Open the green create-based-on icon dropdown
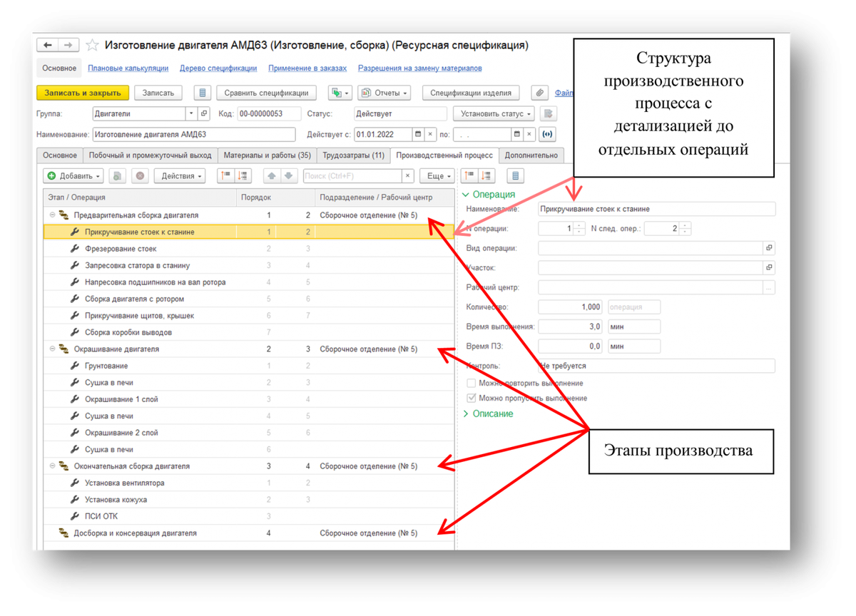Screen dimensions: 856x616 pyautogui.click(x=340, y=93)
